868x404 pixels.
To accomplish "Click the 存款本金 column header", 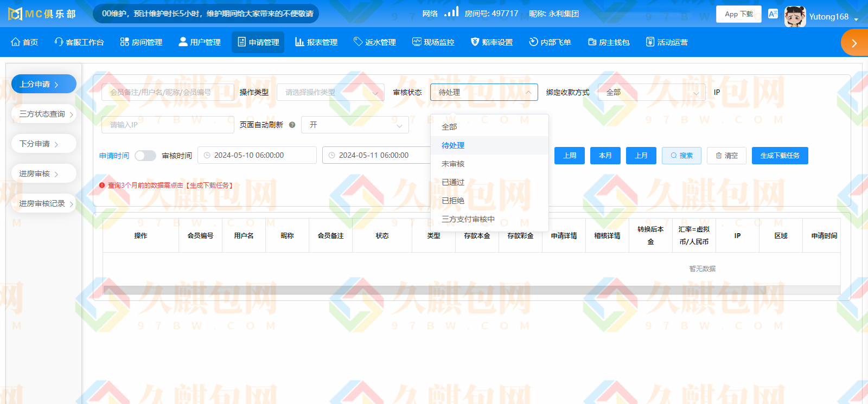I will (477, 235).
